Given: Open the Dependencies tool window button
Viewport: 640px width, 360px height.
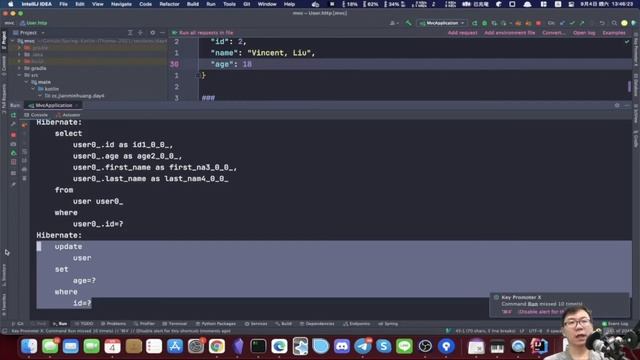Looking at the screenshot, I should [x=317, y=324].
